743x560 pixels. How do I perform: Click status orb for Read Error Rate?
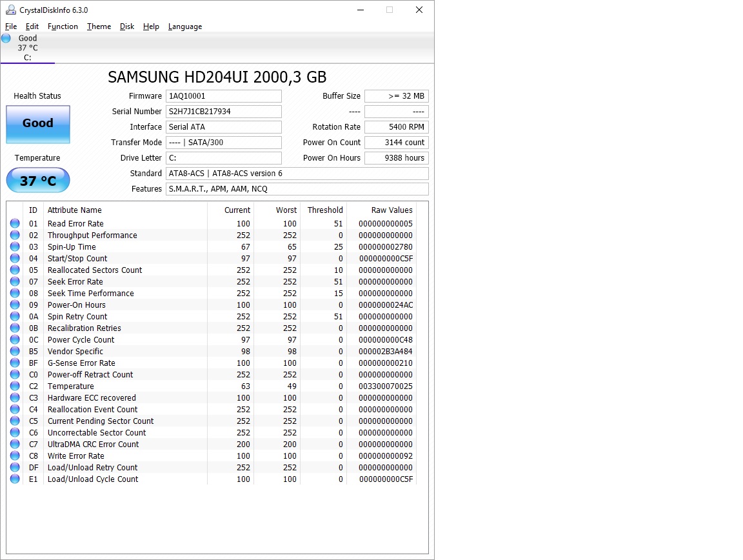click(15, 223)
